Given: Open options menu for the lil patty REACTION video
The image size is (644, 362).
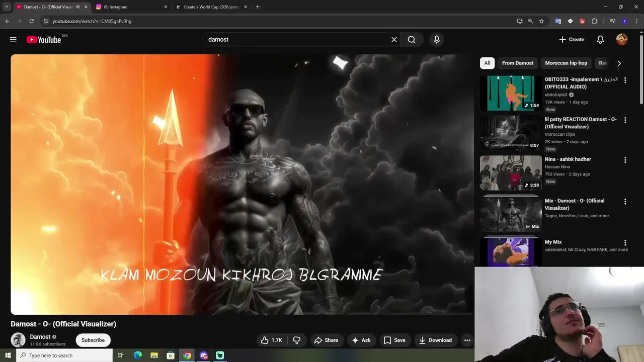Looking at the screenshot, I should [625, 120].
